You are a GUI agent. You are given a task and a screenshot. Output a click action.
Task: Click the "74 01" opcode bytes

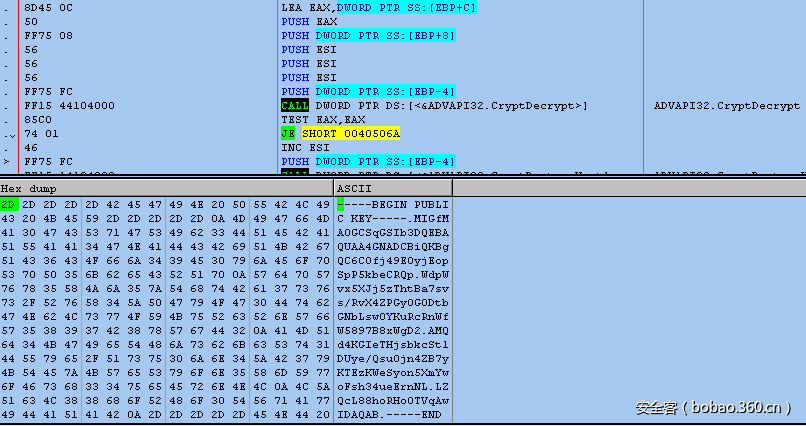pyautogui.click(x=37, y=133)
